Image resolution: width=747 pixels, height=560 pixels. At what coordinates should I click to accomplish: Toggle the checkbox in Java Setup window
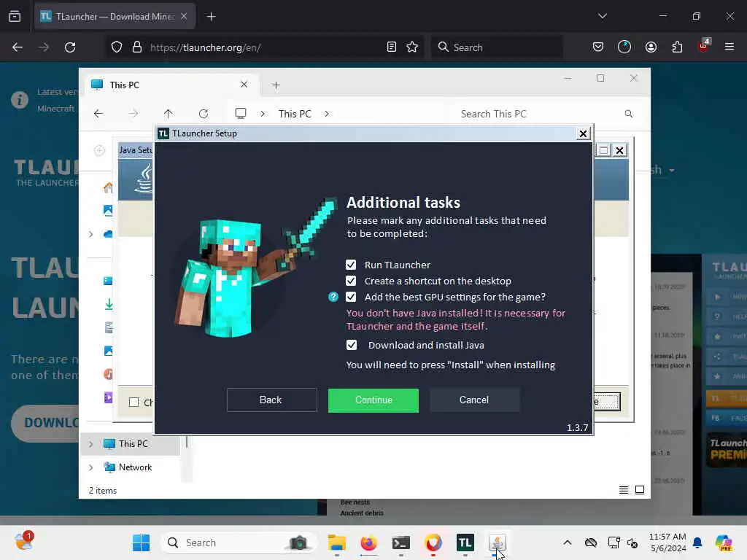(x=134, y=402)
